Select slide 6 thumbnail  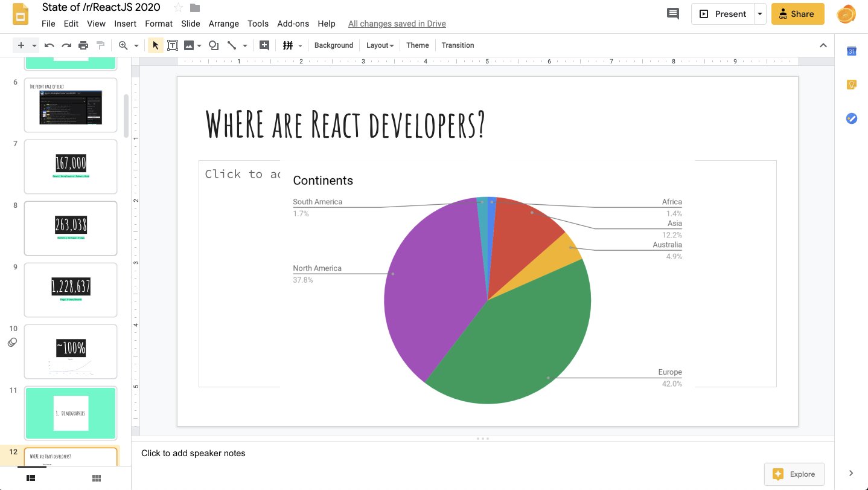point(71,105)
